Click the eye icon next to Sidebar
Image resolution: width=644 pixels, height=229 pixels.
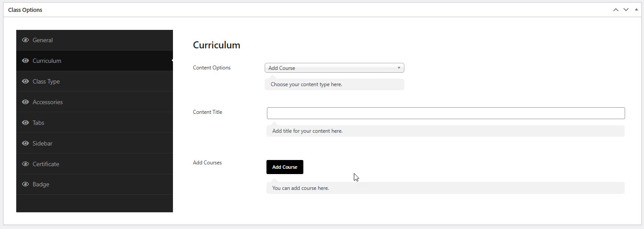(x=25, y=143)
